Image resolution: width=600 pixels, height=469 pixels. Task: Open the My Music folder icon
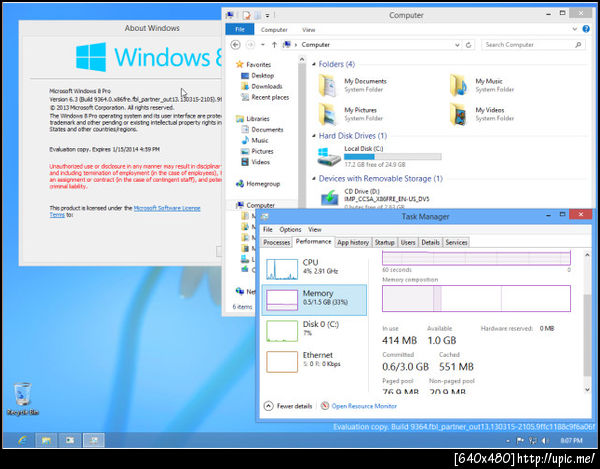pos(459,86)
